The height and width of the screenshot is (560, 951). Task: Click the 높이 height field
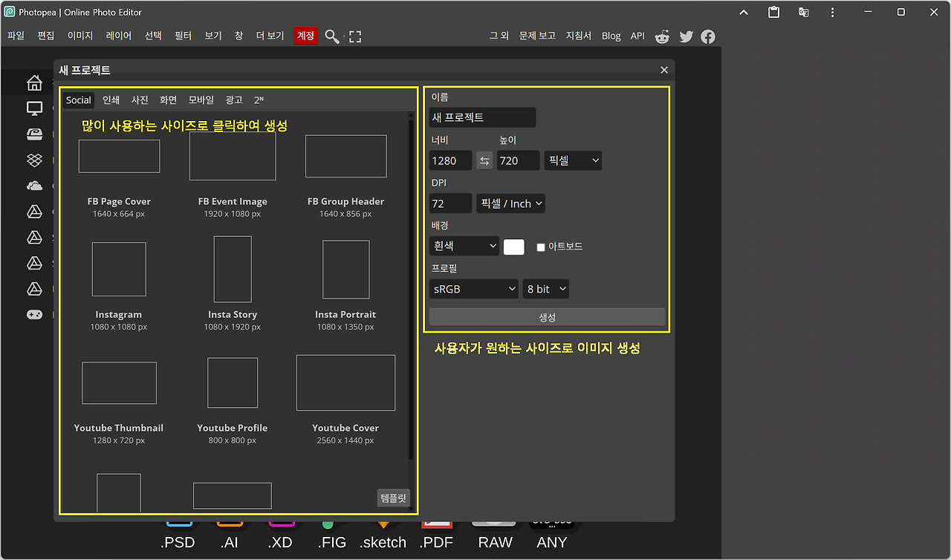(x=519, y=160)
